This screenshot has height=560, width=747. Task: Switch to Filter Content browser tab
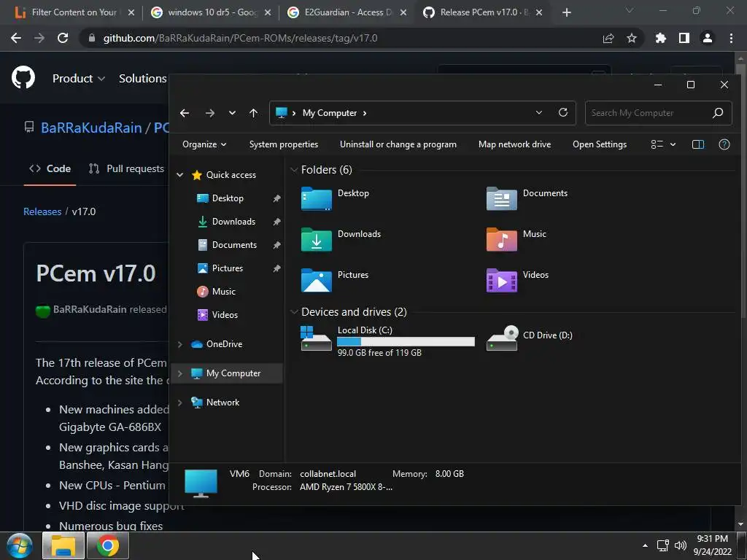click(72, 12)
